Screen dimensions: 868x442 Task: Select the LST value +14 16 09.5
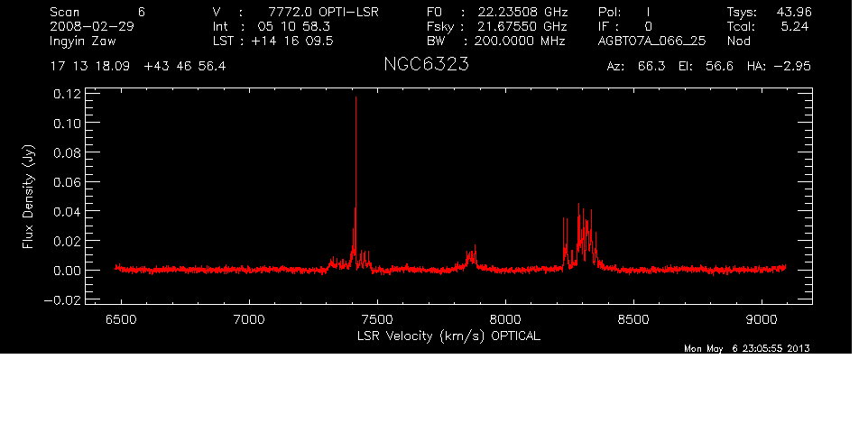coord(292,41)
